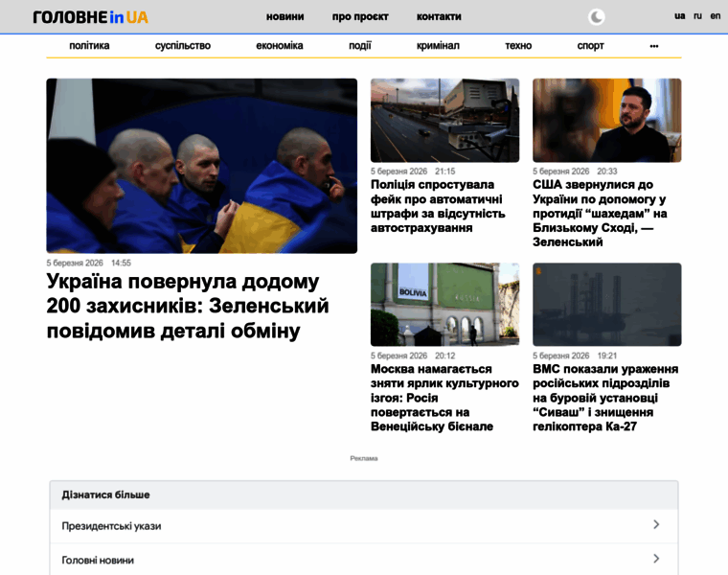Viewport: 728px width, 575px height.
Task: Toggle dark mode with the moon icon
Action: (x=596, y=16)
